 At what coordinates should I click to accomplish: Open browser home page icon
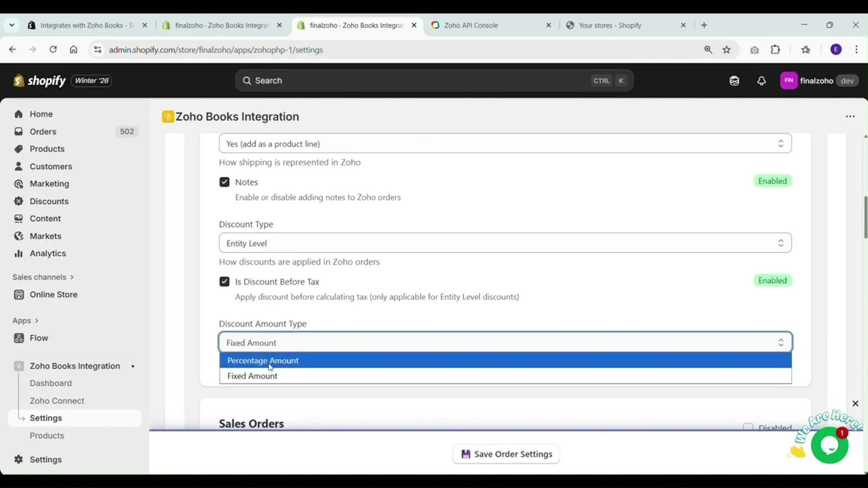(x=73, y=49)
